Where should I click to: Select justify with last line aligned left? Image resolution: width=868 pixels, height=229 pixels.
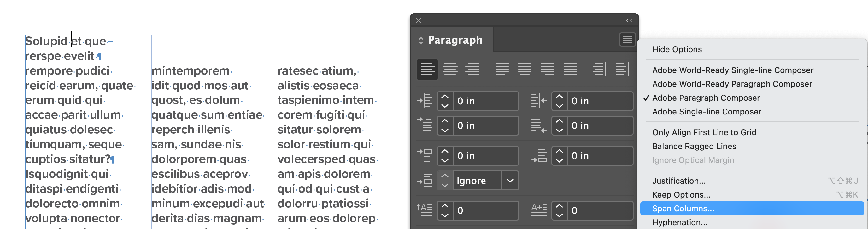(x=502, y=69)
